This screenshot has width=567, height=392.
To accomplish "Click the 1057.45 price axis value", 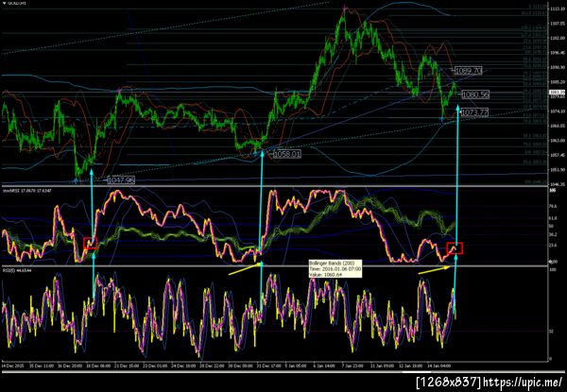I will click(558, 155).
